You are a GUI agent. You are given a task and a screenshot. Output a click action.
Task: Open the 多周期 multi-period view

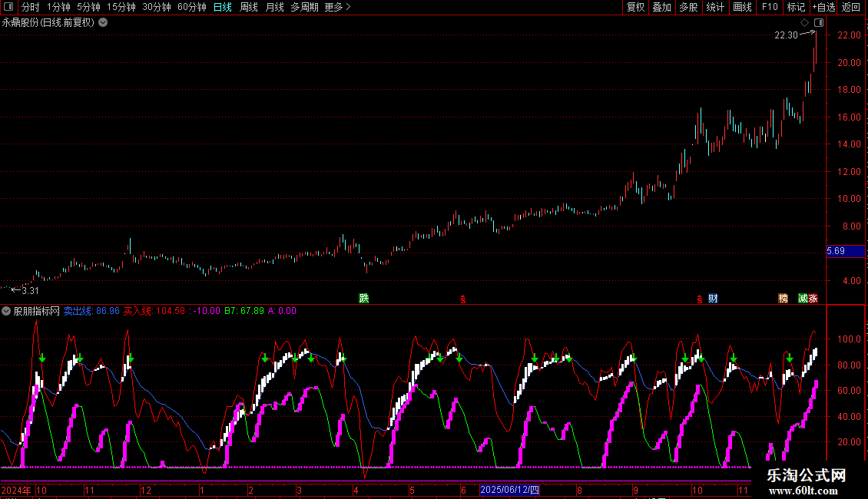point(304,7)
